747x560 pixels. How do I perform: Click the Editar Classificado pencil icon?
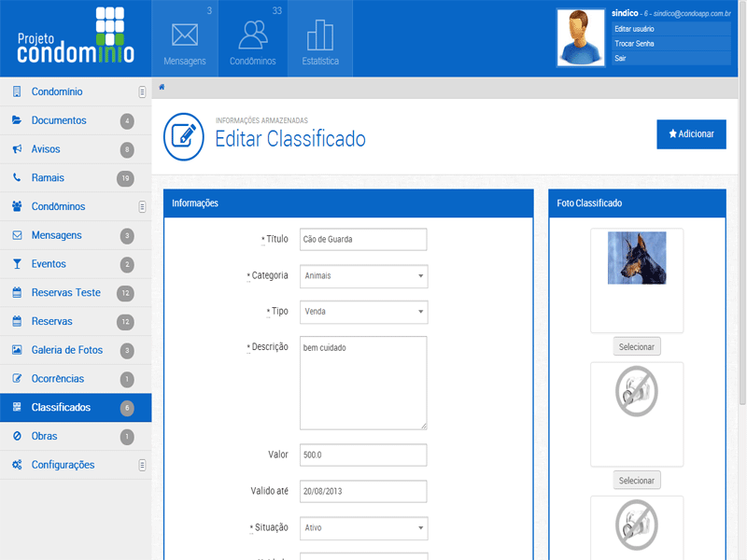pos(183,135)
